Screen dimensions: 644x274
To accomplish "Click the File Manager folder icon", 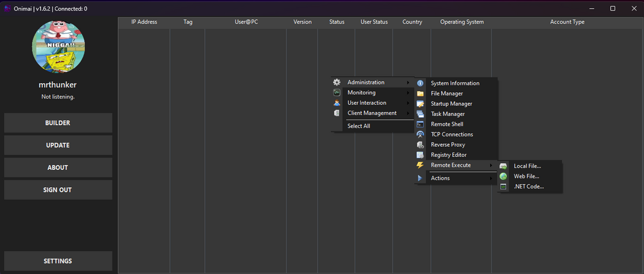I will pyautogui.click(x=420, y=94).
